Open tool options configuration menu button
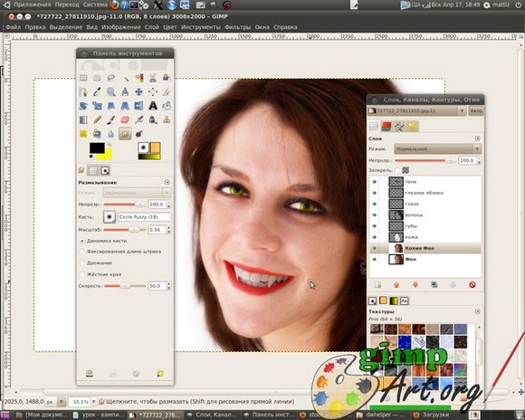 pos(167,182)
